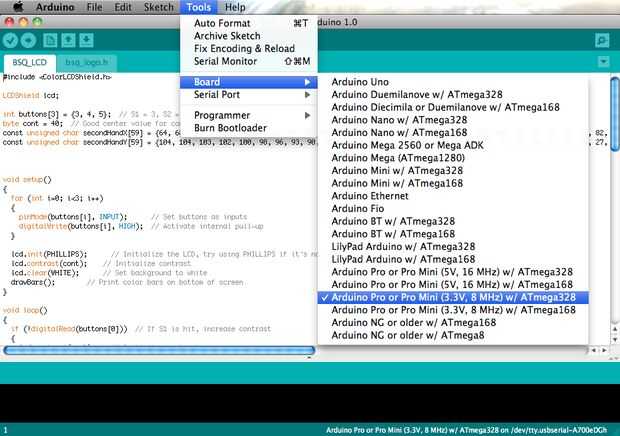Click the black console output area
The width and height of the screenshot is (620, 436).
point(310,403)
